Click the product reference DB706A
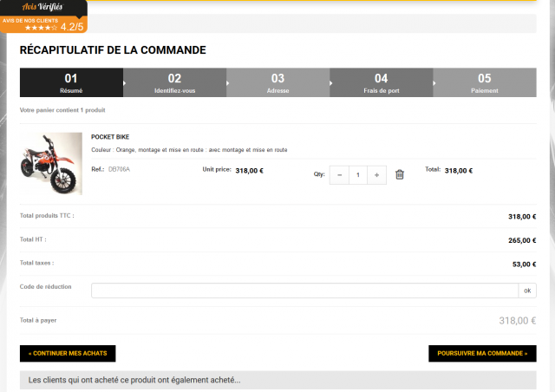The width and height of the screenshot is (555, 392). click(x=119, y=169)
